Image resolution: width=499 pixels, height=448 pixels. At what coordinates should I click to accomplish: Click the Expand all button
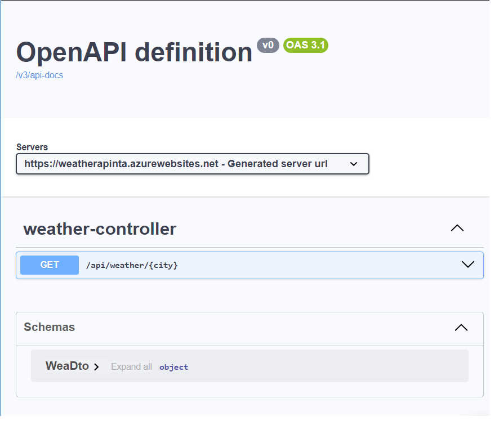click(131, 366)
